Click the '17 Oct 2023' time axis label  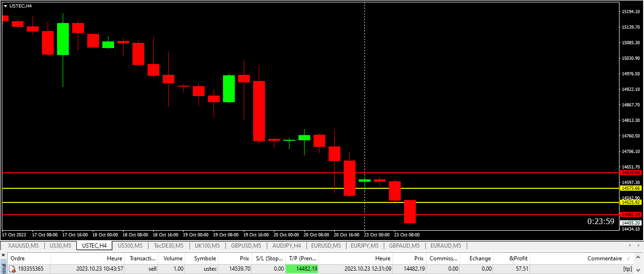tap(14, 234)
